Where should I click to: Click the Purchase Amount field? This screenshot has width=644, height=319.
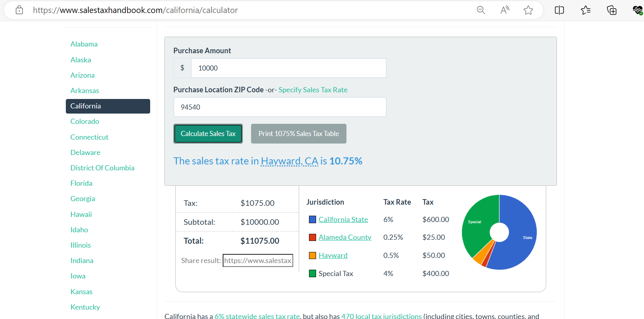pos(288,68)
